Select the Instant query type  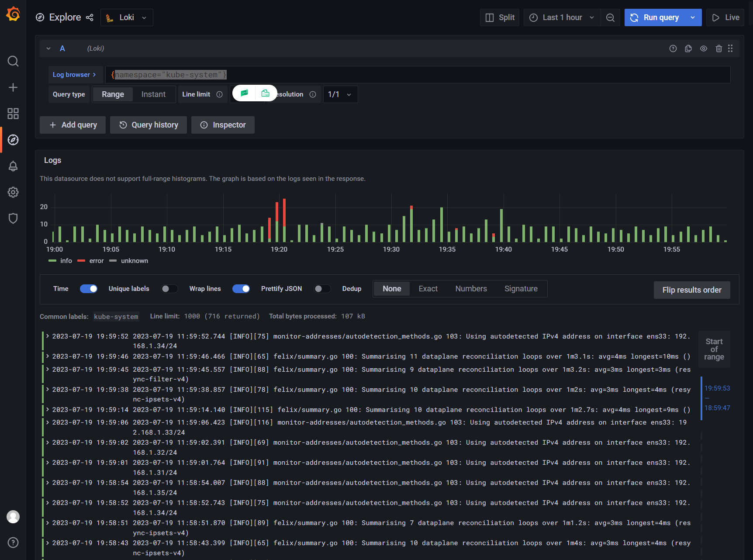(x=153, y=94)
